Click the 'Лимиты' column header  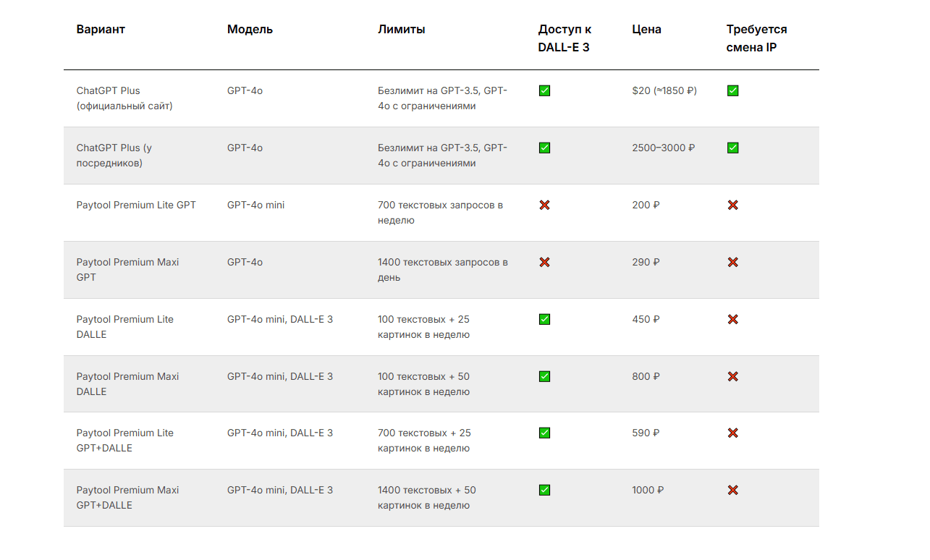[x=401, y=30]
